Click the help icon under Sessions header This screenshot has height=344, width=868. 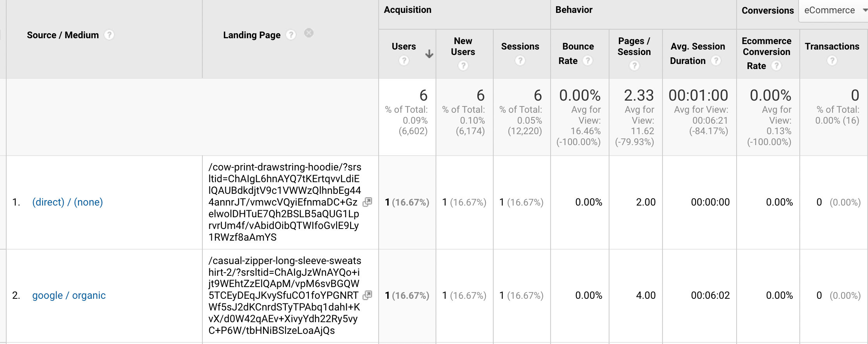coord(520,60)
